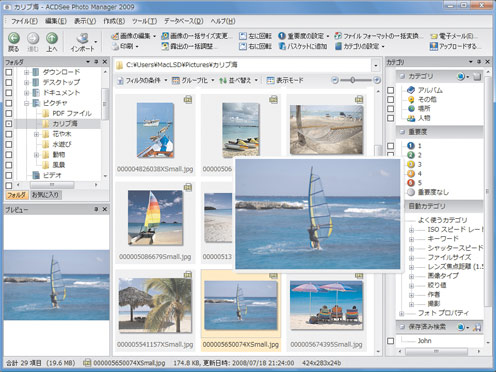The width and height of the screenshot is (496, 372).
Task: Expand the 動物 folder node
Action: point(37,155)
